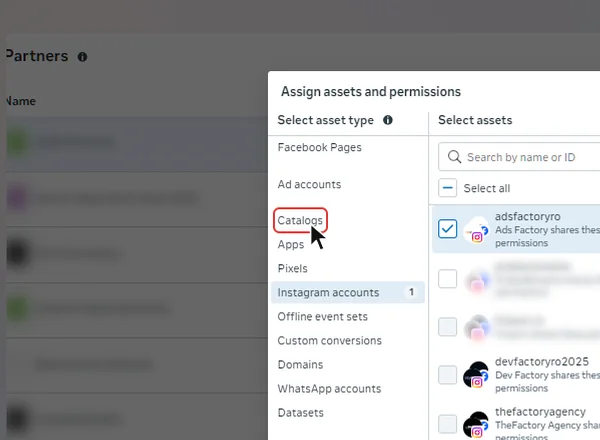The width and height of the screenshot is (600, 440).
Task: Choose Custom conversions asset type
Action: 329,341
